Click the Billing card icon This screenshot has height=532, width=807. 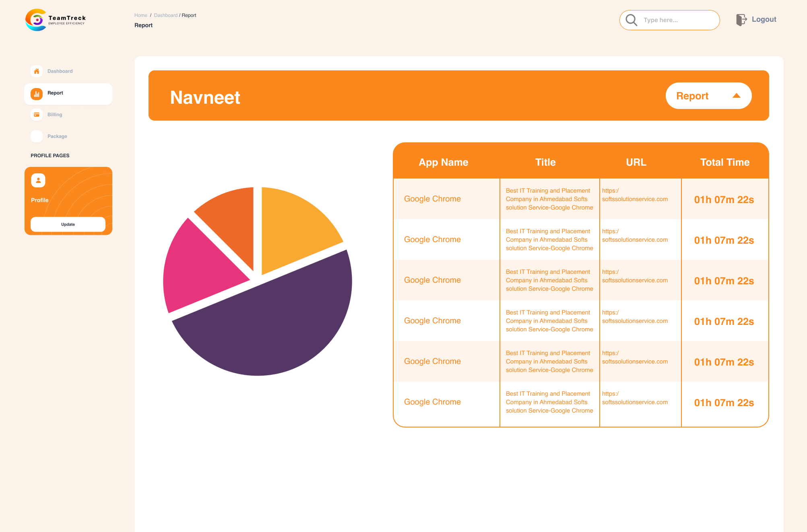(37, 115)
